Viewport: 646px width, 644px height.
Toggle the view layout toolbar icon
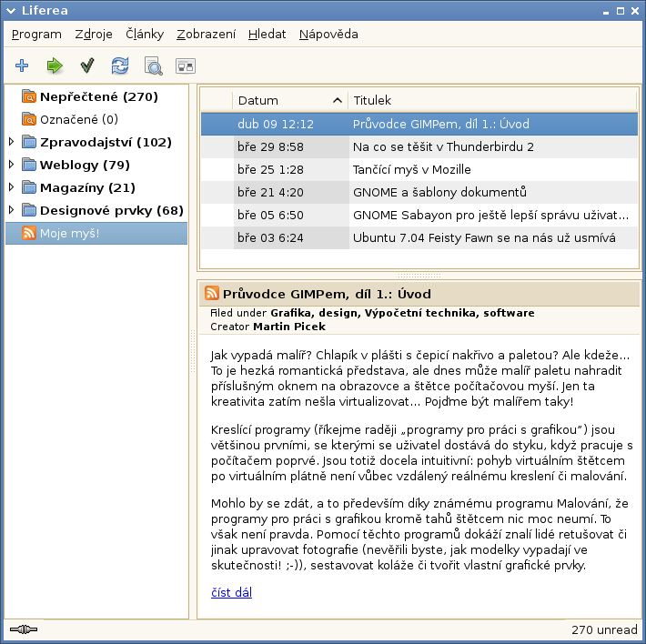(x=186, y=65)
